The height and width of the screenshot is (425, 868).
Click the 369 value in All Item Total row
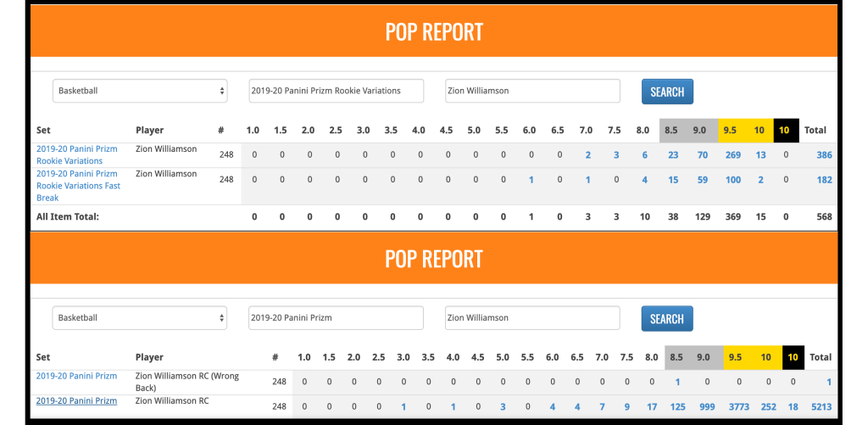(733, 216)
